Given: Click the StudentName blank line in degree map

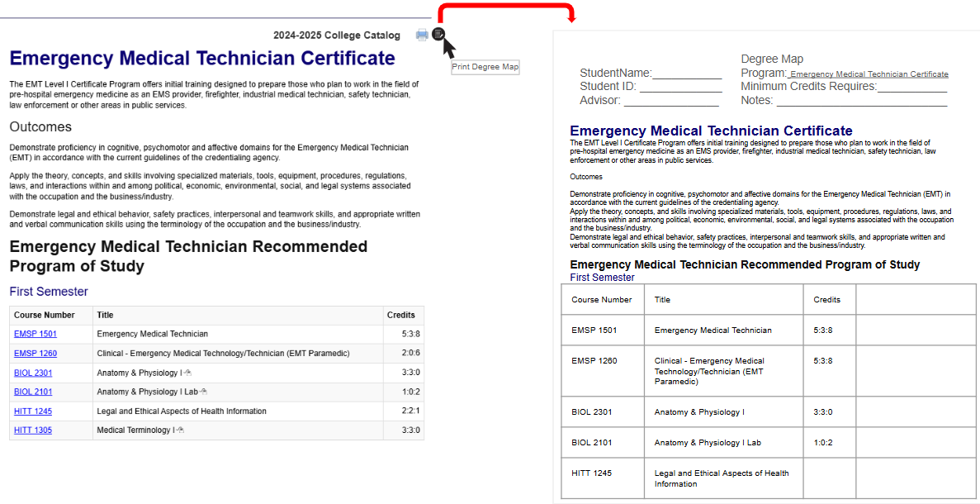Looking at the screenshot, I should pyautogui.click(x=687, y=74).
